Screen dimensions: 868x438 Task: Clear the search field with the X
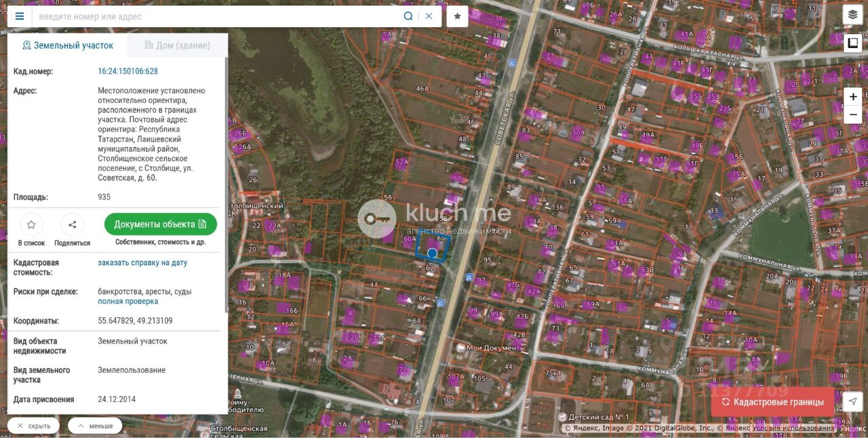pyautogui.click(x=429, y=16)
